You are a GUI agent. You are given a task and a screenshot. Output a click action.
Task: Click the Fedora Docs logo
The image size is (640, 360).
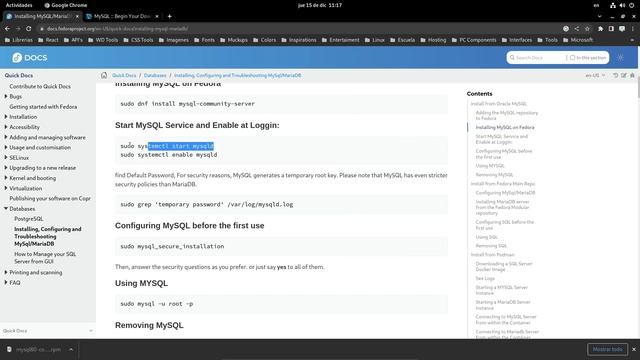point(29,58)
